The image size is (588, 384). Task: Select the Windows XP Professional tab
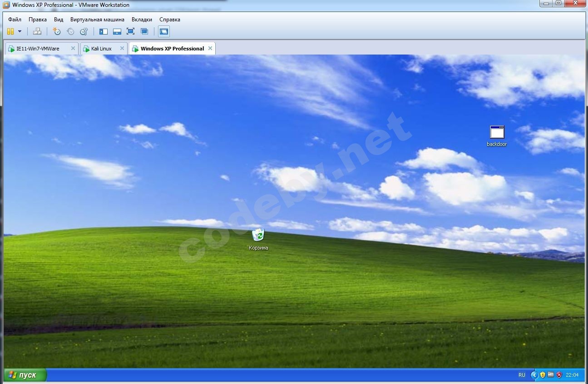pyautogui.click(x=172, y=49)
